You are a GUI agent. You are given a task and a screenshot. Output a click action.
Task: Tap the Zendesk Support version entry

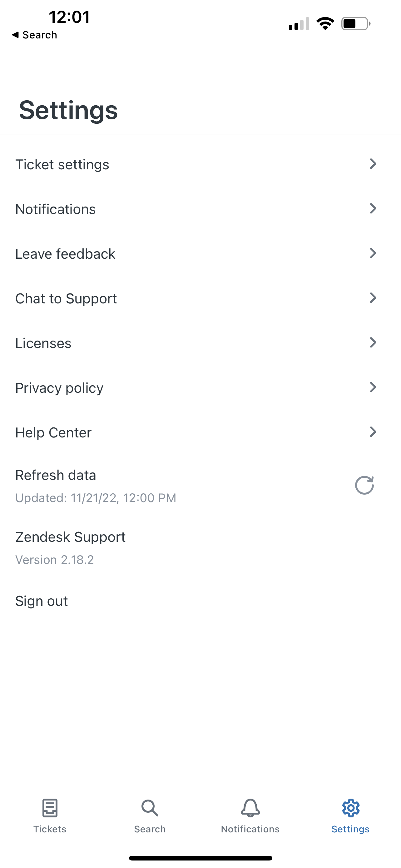(70, 547)
